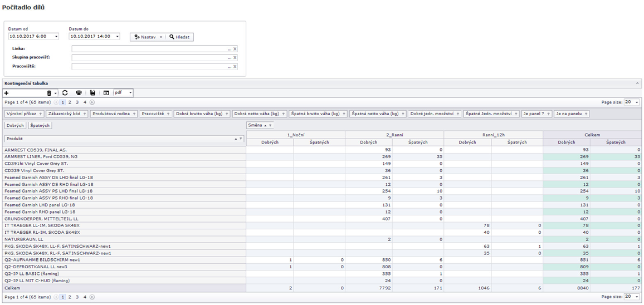Click the export icon beside pdf dropdown
This screenshot has height=305, width=644.
106,93
